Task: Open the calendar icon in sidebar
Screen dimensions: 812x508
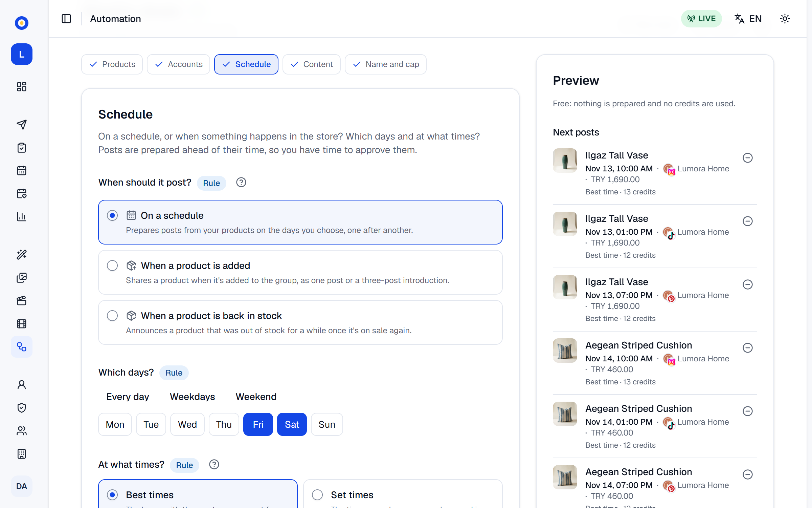Action: pos(22,170)
